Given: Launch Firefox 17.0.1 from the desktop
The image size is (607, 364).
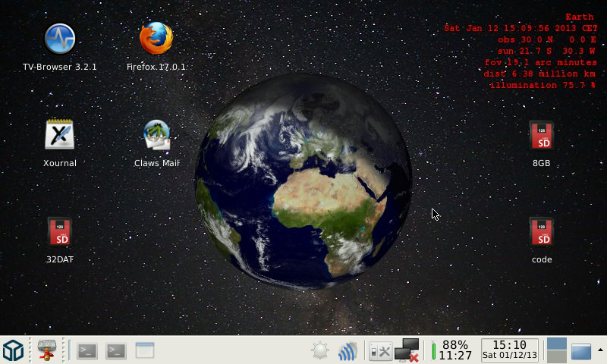Looking at the screenshot, I should [x=156, y=39].
